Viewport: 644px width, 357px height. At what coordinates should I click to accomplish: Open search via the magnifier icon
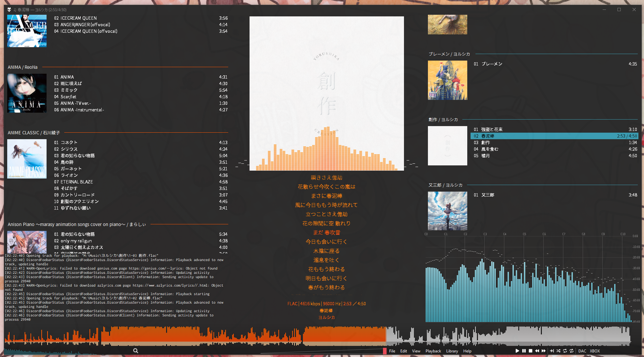[135, 350]
